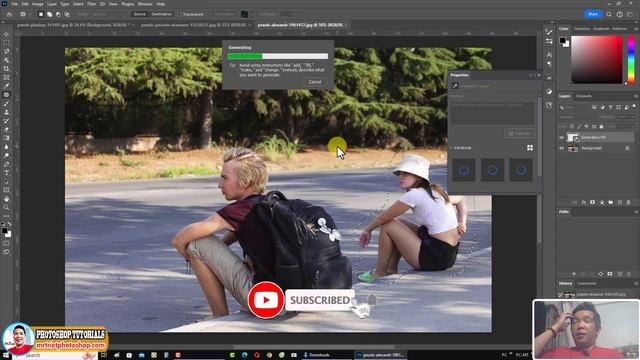The height and width of the screenshot is (360, 640).
Task: Select the Lasso tool
Action: [x=6, y=51]
